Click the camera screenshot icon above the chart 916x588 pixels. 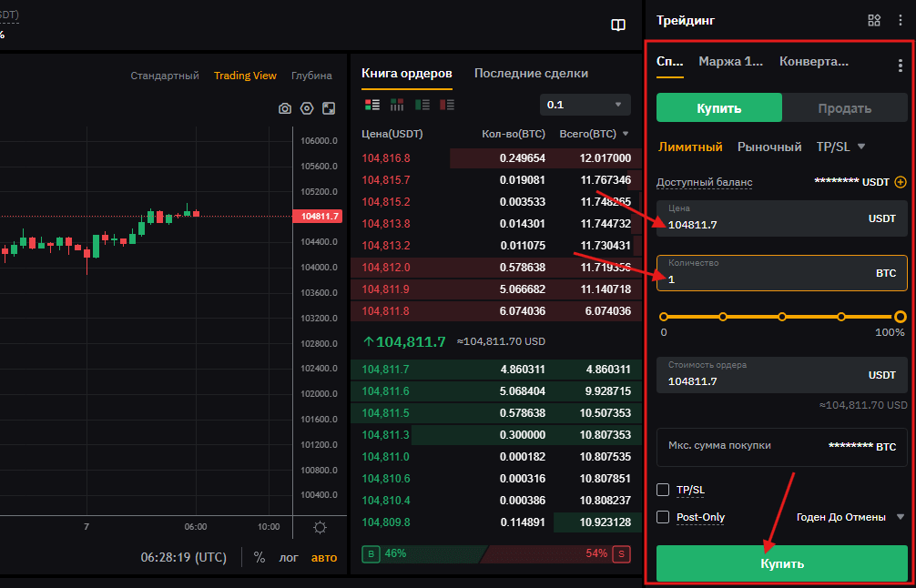[285, 108]
